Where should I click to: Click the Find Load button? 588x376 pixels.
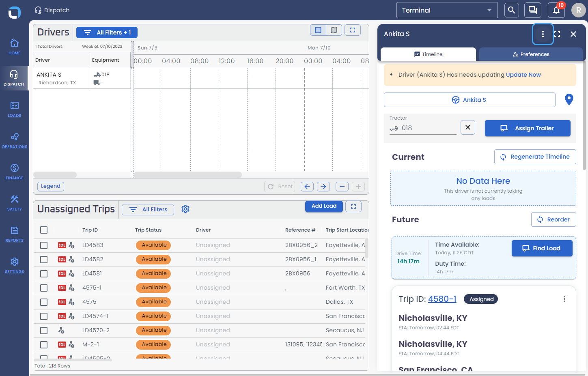tap(542, 248)
